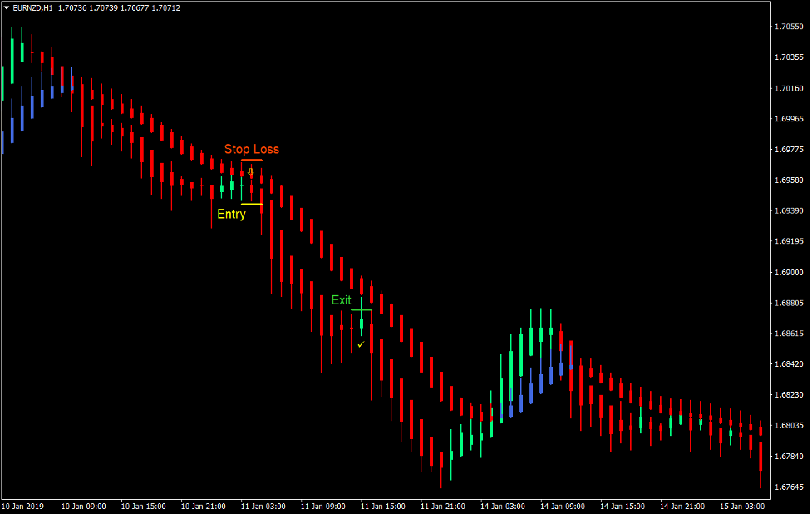Select the orange Stop Loss line
This screenshot has height=514, width=812.
click(x=252, y=160)
